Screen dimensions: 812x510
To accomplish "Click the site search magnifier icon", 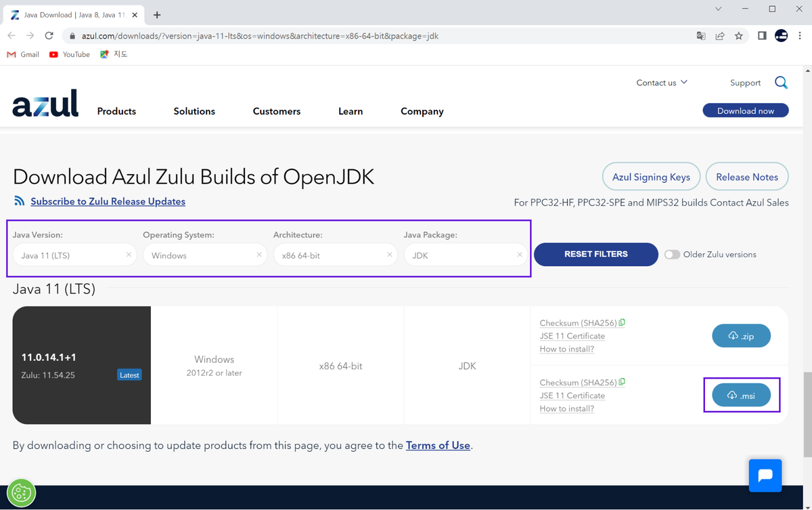I will click(781, 83).
